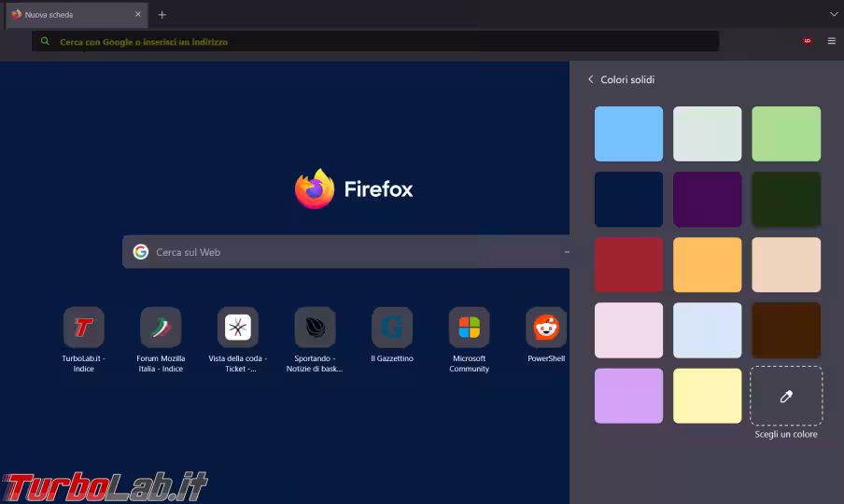Click the uBlock Origin extension icon
This screenshot has width=844, height=504.
pyautogui.click(x=807, y=41)
